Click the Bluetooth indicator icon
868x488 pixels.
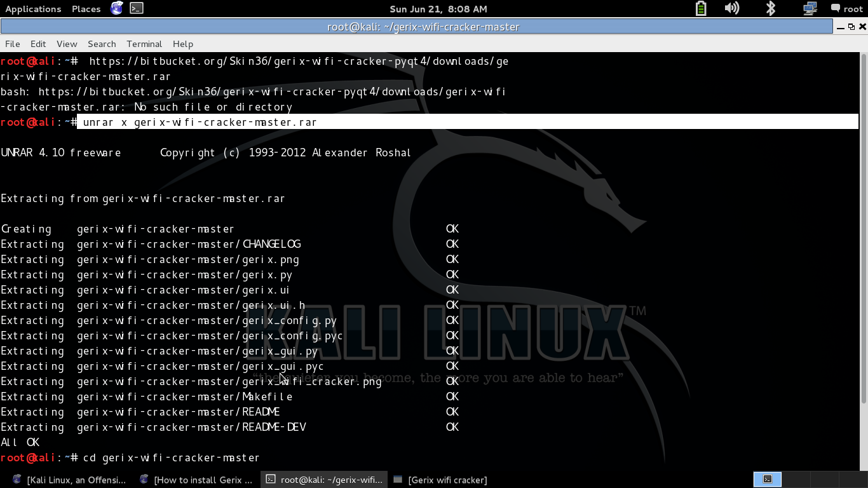(771, 8)
